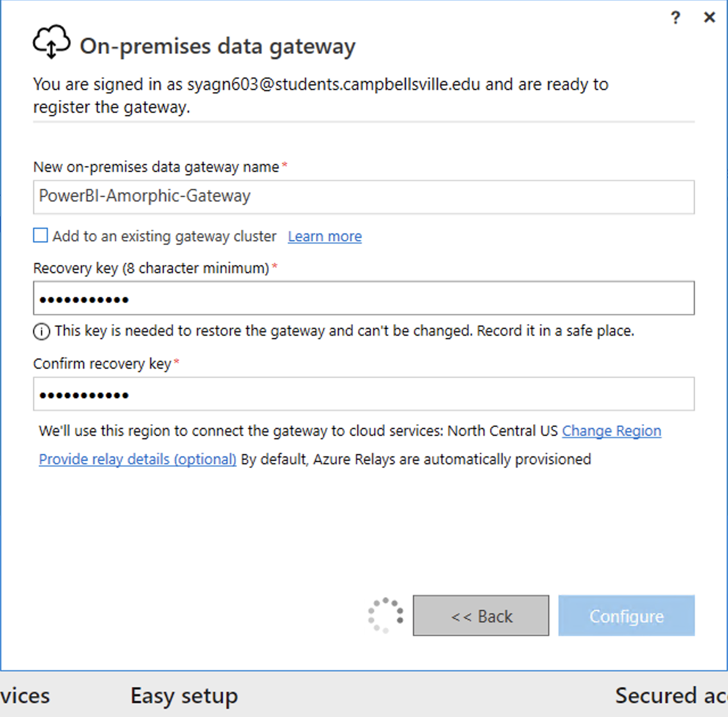The height and width of the screenshot is (717, 728).
Task: Click the << Back button
Action: (481, 616)
